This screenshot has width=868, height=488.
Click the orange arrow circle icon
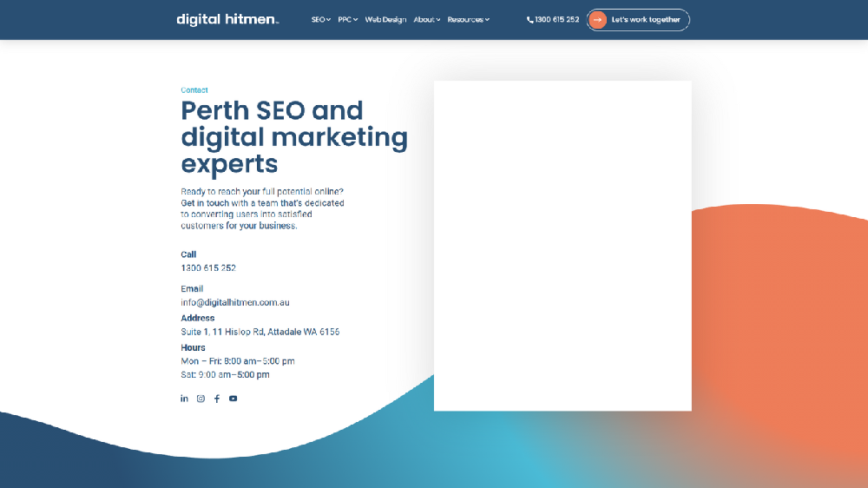[597, 20]
